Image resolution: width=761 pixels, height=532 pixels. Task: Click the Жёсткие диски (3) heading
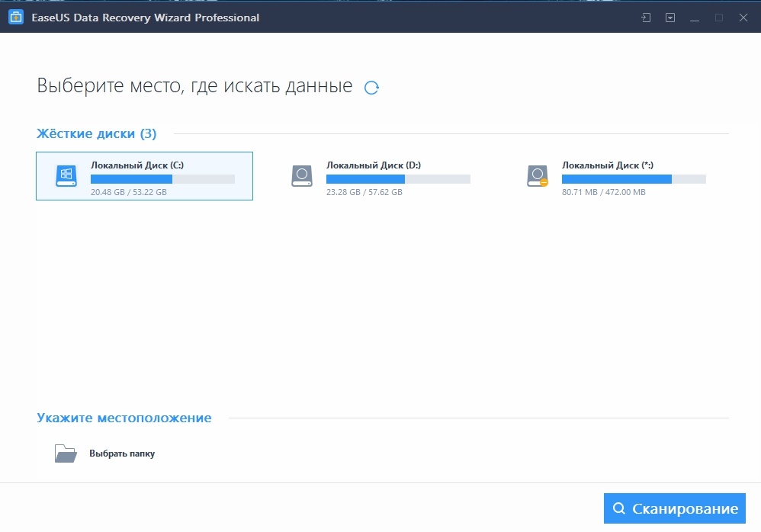pos(97,133)
